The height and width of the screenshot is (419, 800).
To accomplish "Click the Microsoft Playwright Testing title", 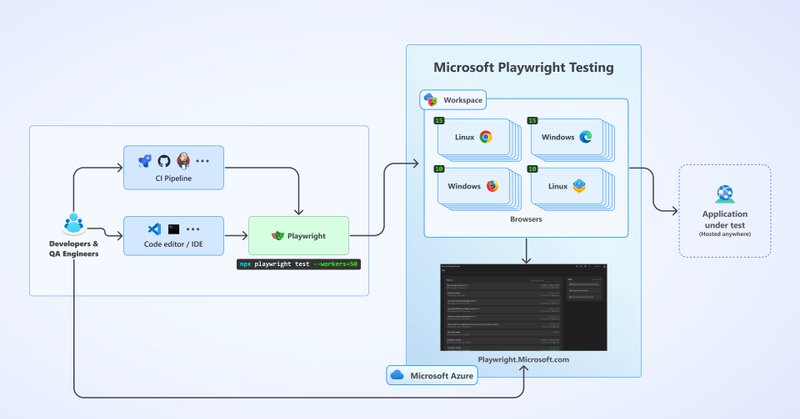I will [x=523, y=67].
